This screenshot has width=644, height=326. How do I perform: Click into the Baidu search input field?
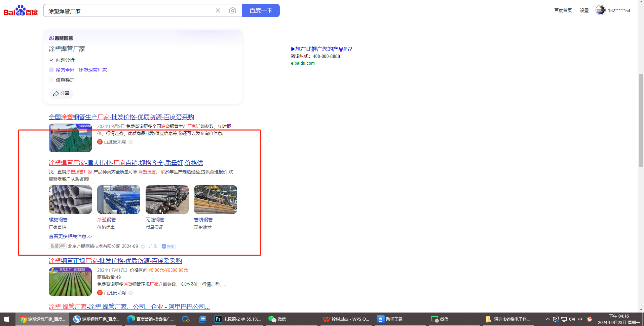point(129,11)
